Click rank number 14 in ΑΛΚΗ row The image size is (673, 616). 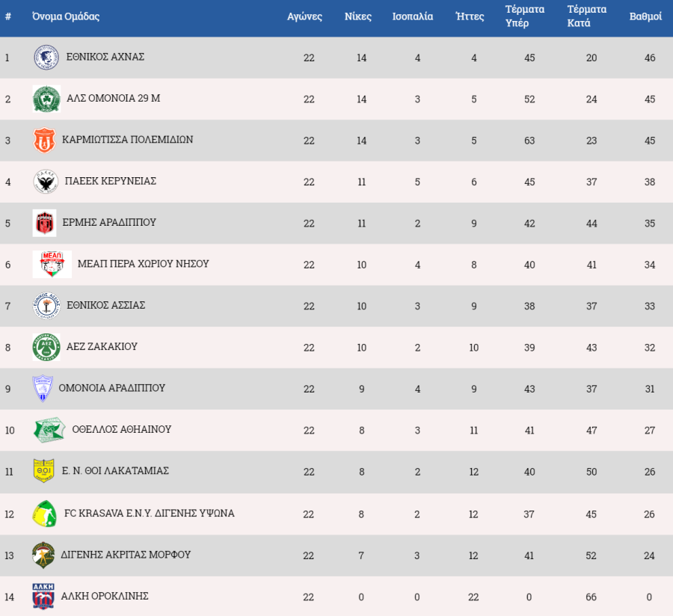pos(10,597)
